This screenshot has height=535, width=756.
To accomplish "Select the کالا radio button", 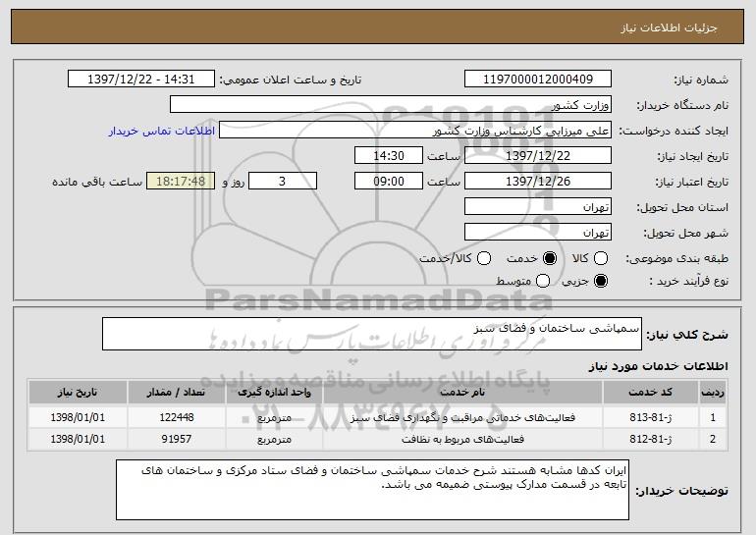I will click(x=601, y=259).
